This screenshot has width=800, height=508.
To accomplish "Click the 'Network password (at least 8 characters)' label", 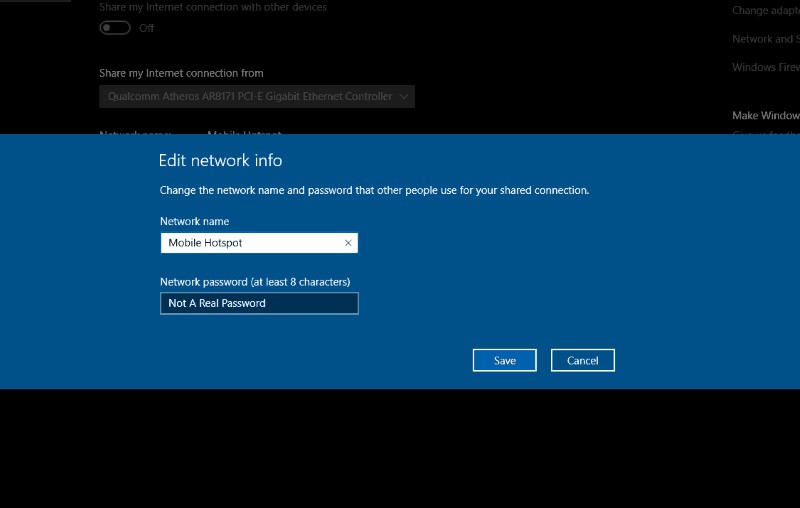I will 255,282.
